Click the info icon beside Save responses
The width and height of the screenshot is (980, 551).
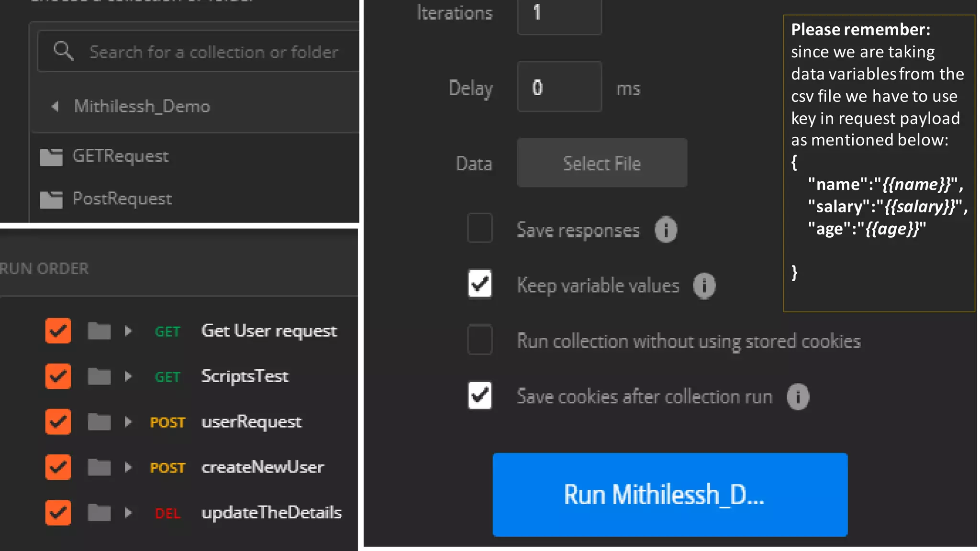666,230
